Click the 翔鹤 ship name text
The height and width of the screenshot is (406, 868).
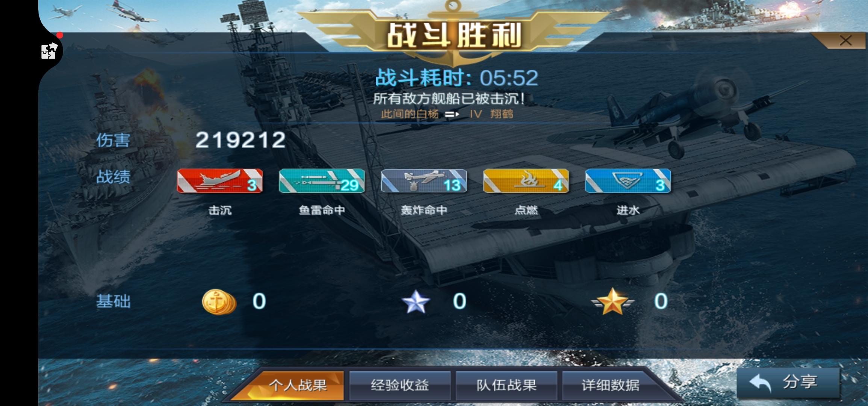[x=502, y=114]
